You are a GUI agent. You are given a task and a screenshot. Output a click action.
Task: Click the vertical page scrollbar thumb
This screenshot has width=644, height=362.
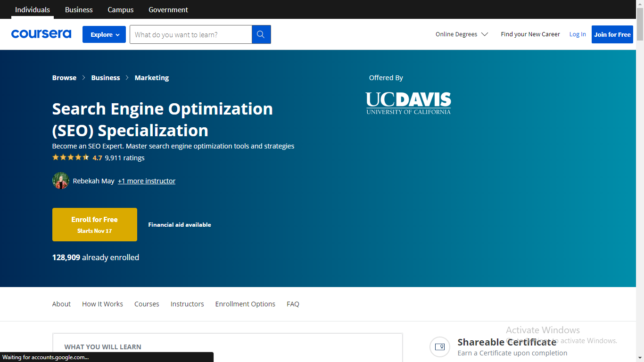coord(640,25)
